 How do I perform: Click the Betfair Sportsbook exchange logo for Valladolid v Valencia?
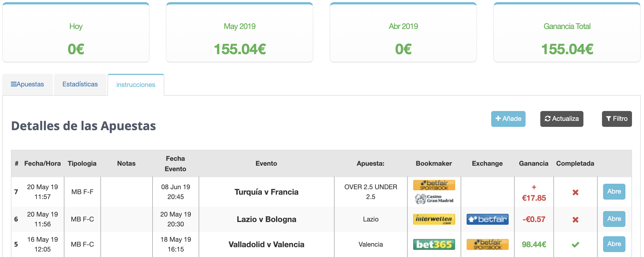click(x=487, y=244)
